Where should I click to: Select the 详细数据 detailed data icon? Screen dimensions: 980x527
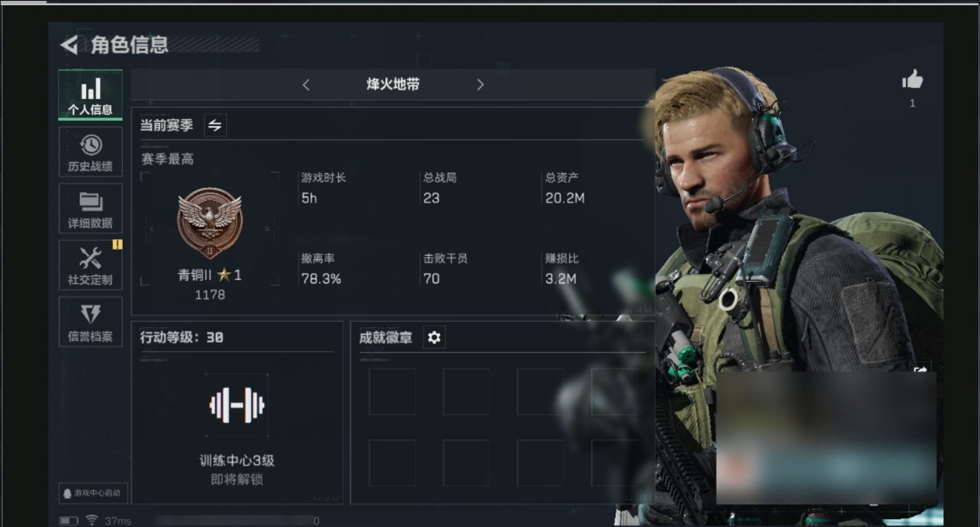90,209
